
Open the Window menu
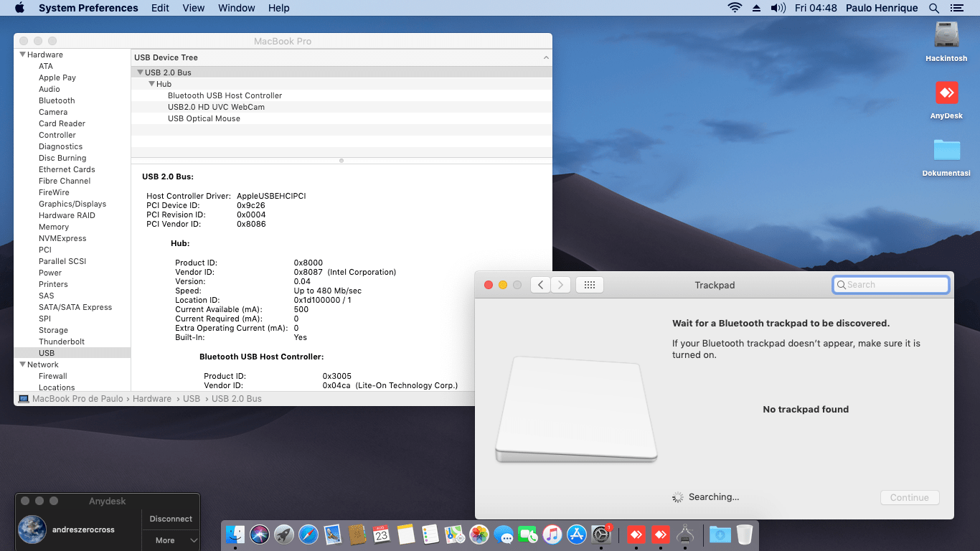click(x=237, y=8)
